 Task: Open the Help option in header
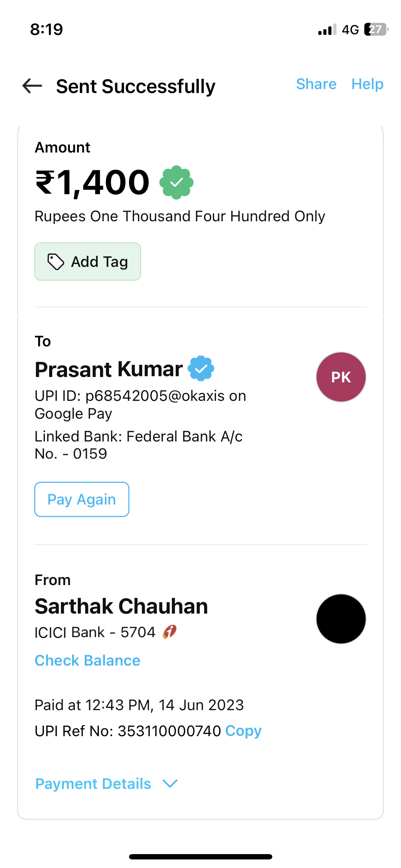click(367, 84)
